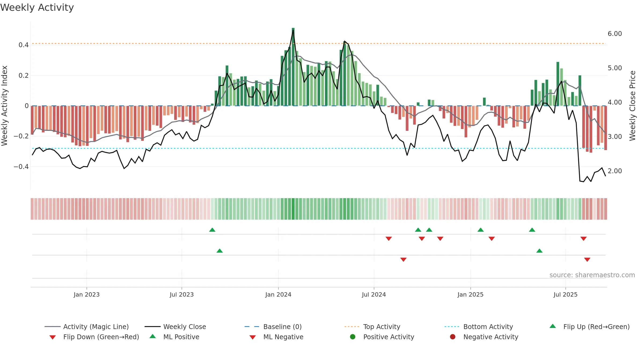This screenshot has height=362, width=644.
Task: Toggle the Activity (Magic Line) legend entry
Action: (x=87, y=327)
